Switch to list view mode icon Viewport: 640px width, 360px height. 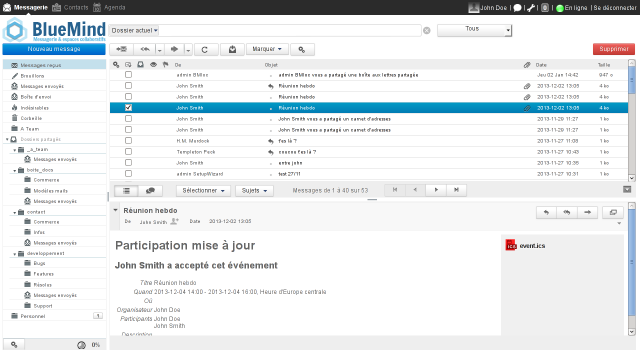[x=126, y=191]
